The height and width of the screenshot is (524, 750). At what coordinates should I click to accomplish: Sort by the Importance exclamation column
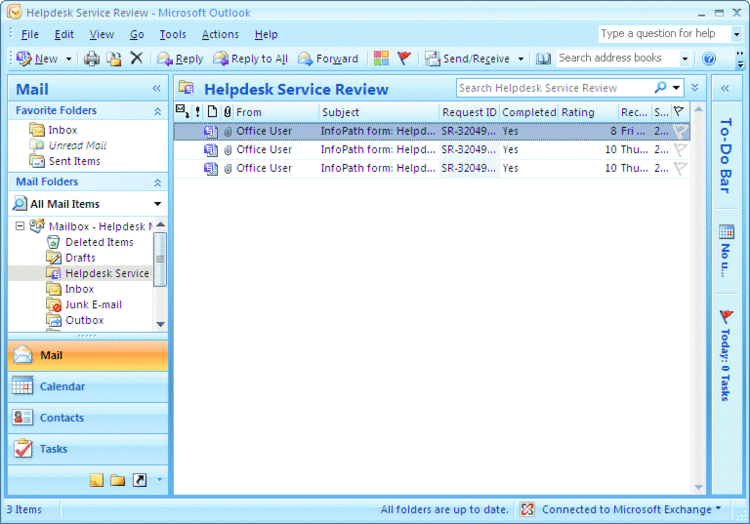pos(198,112)
